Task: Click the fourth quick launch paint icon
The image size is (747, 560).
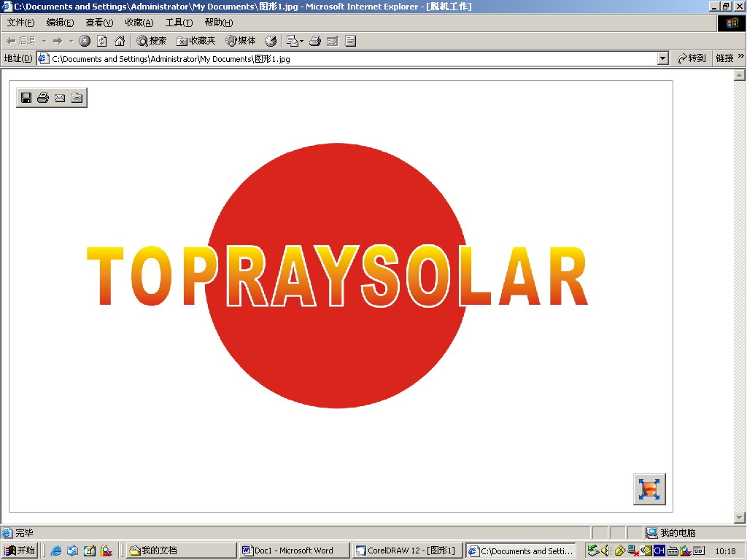Action: click(x=107, y=551)
